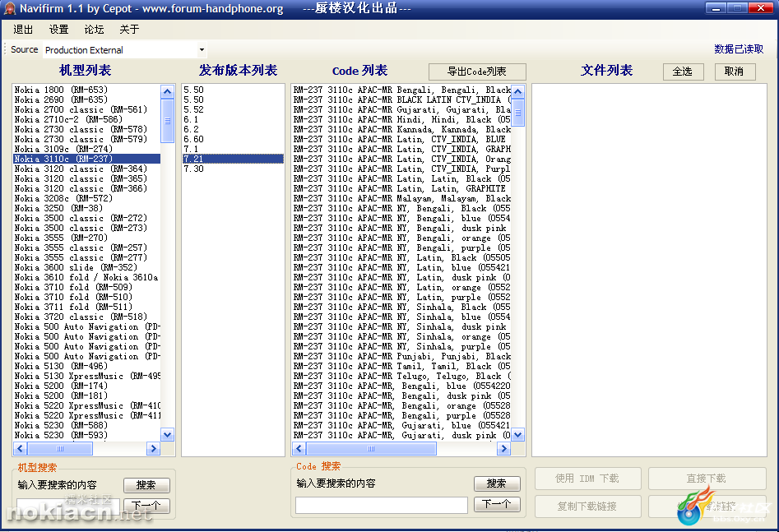Click 搜索 button under 机型搜索

(146, 485)
